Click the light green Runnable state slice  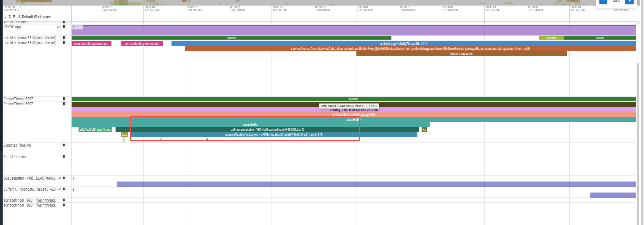pyautogui.click(x=551, y=38)
